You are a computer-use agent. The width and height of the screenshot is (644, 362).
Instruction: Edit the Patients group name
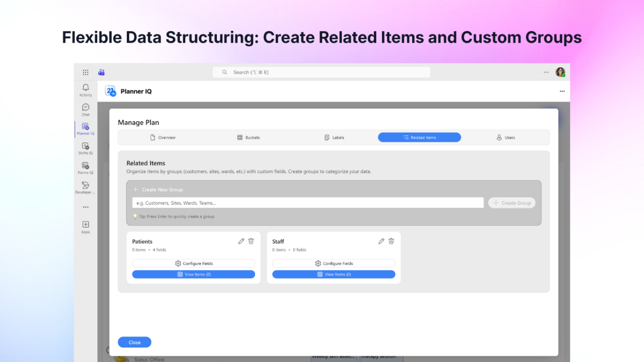tap(242, 241)
